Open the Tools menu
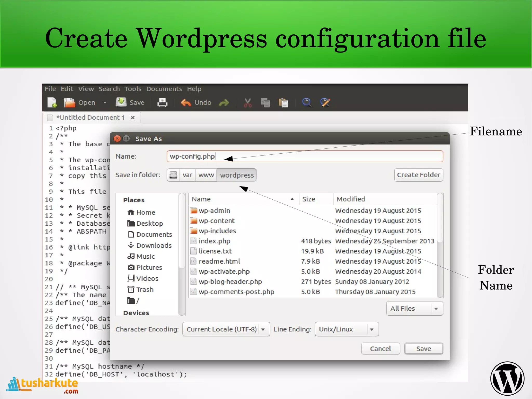This screenshot has height=399, width=532. click(x=133, y=89)
